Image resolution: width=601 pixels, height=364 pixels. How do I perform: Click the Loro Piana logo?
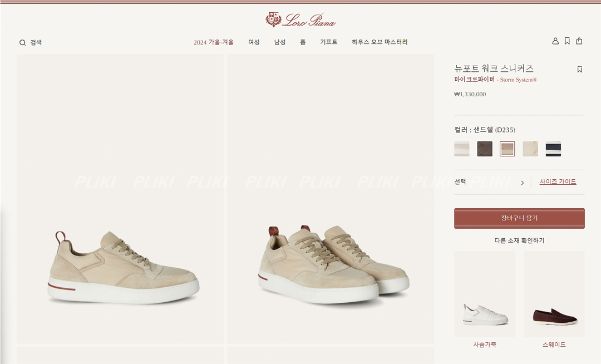(300, 20)
